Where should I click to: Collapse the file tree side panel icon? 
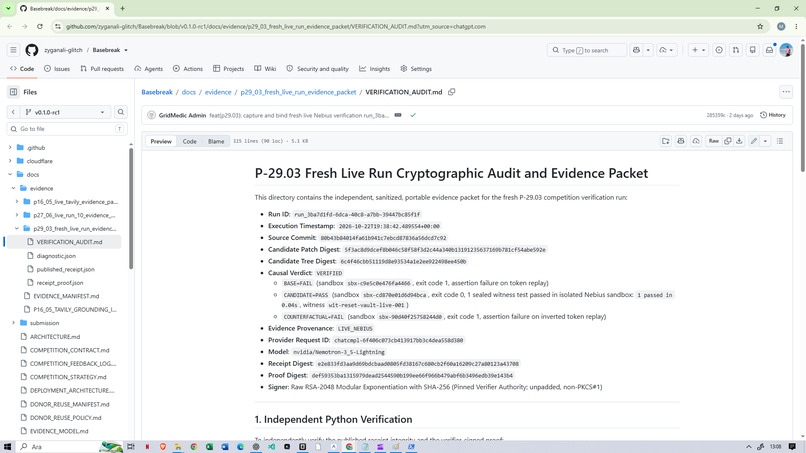pos(13,92)
